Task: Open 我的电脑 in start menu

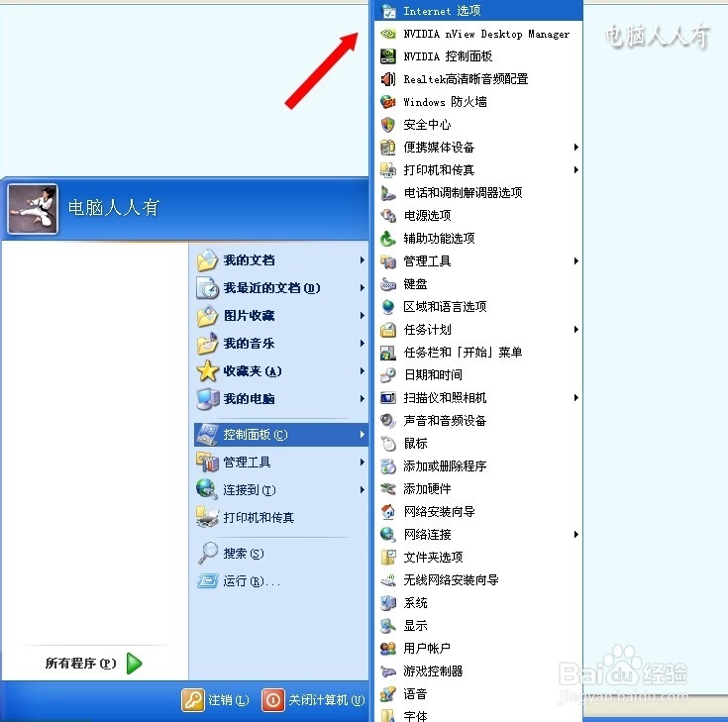Action: click(x=281, y=399)
